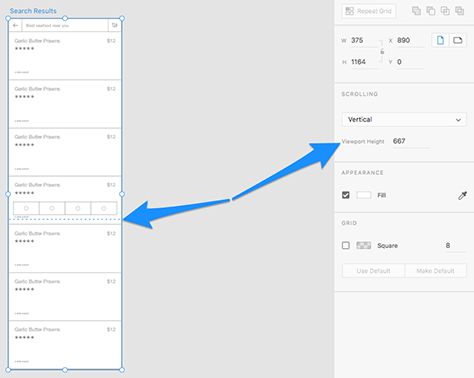Click the grid type icon beside Square

coord(364,246)
